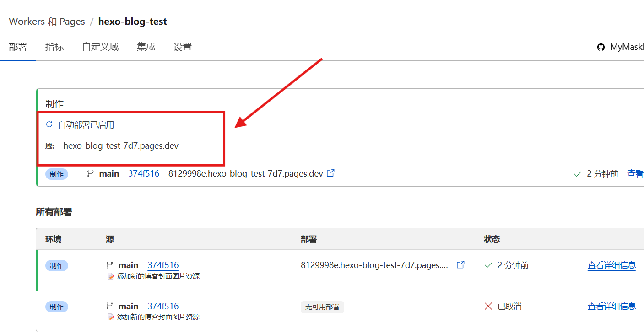The width and height of the screenshot is (644, 334).
Task: Open 查看详细信息 for successful deployment
Action: [612, 265]
